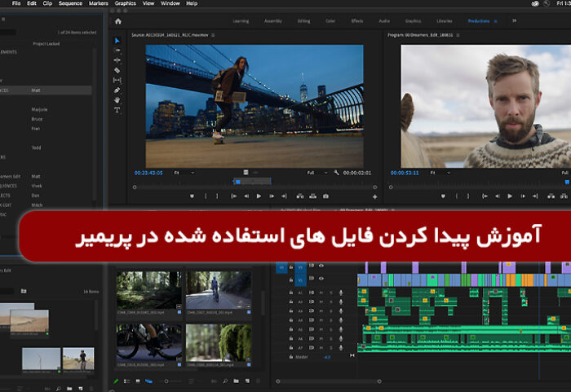Viewport: 571px width, 392px height.
Task: Switch to the Audio workspace tab
Action: pos(384,21)
